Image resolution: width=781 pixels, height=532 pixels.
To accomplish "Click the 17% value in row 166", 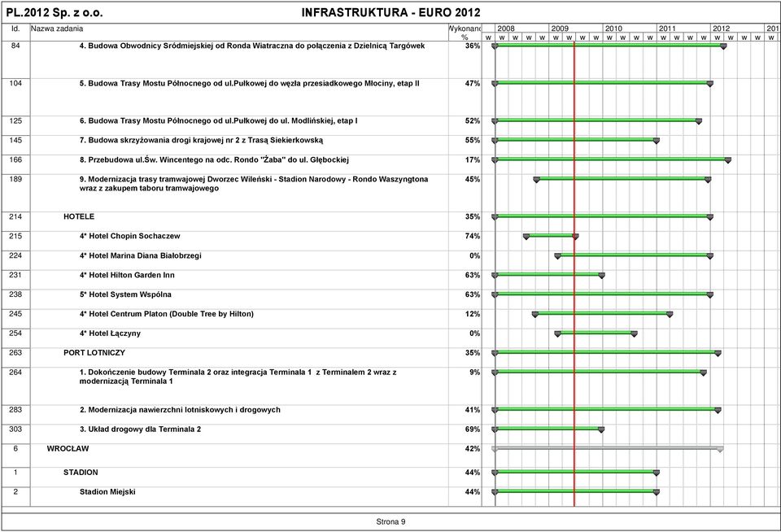I will 473,159.
